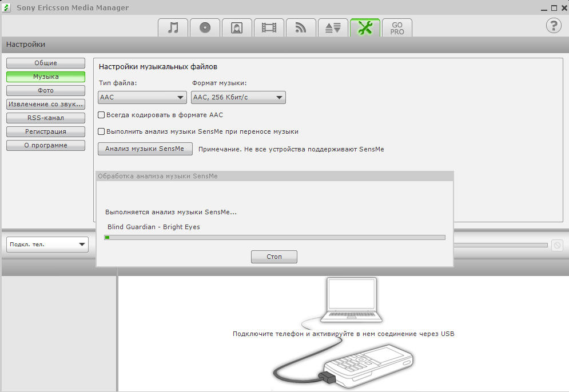Open the Регистрация settings category

pyautogui.click(x=46, y=131)
